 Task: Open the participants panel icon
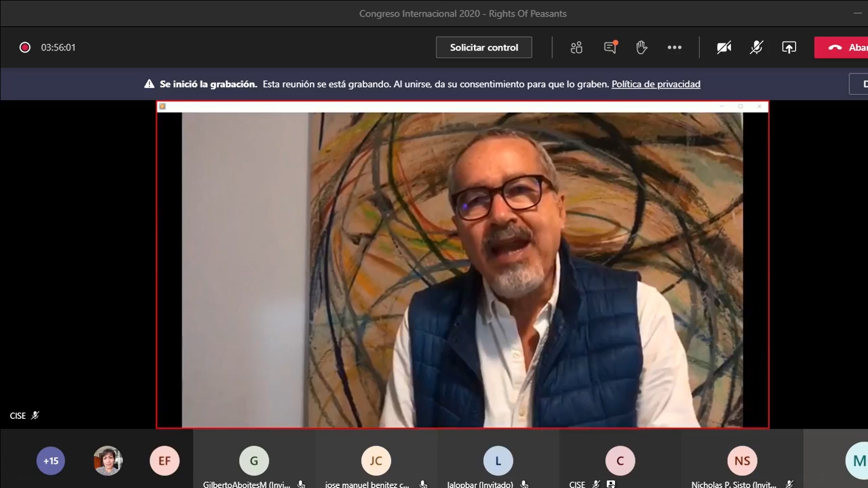tap(576, 47)
